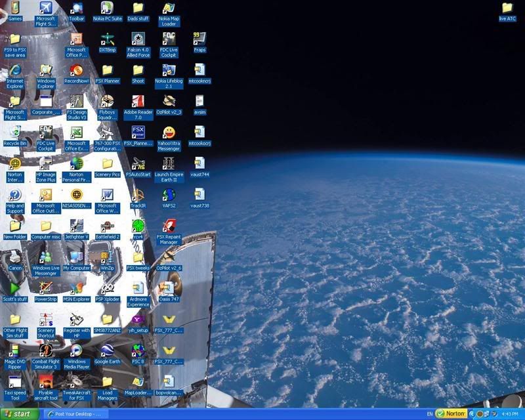
Task: Launch Battlefield 2 shortcut
Action: pyautogui.click(x=107, y=226)
